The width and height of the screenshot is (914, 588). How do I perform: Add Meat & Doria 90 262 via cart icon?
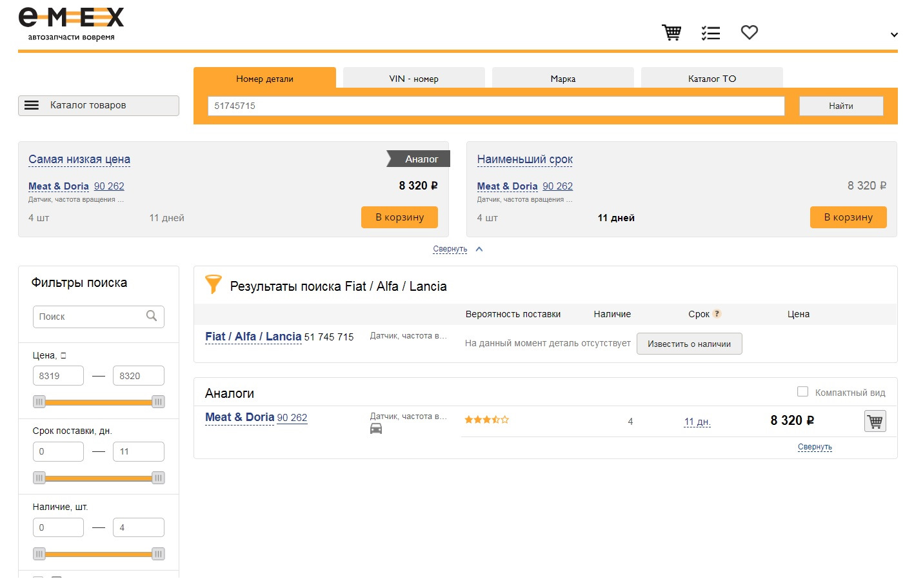coord(875,421)
